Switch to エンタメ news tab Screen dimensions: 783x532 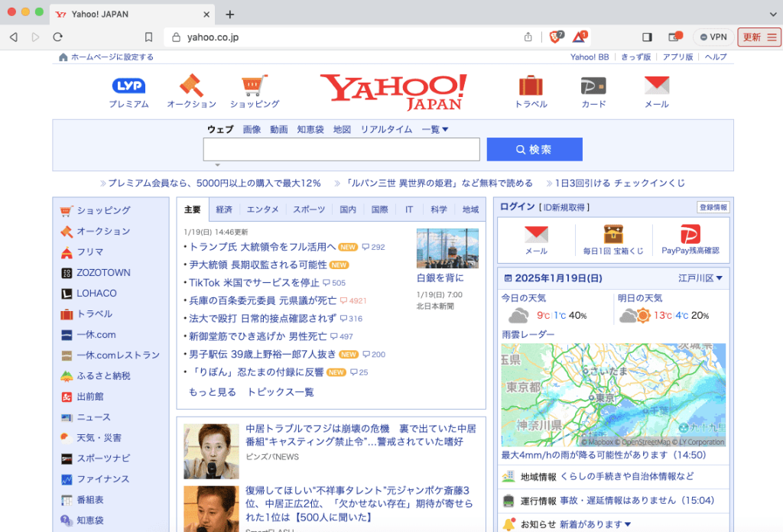pos(263,209)
